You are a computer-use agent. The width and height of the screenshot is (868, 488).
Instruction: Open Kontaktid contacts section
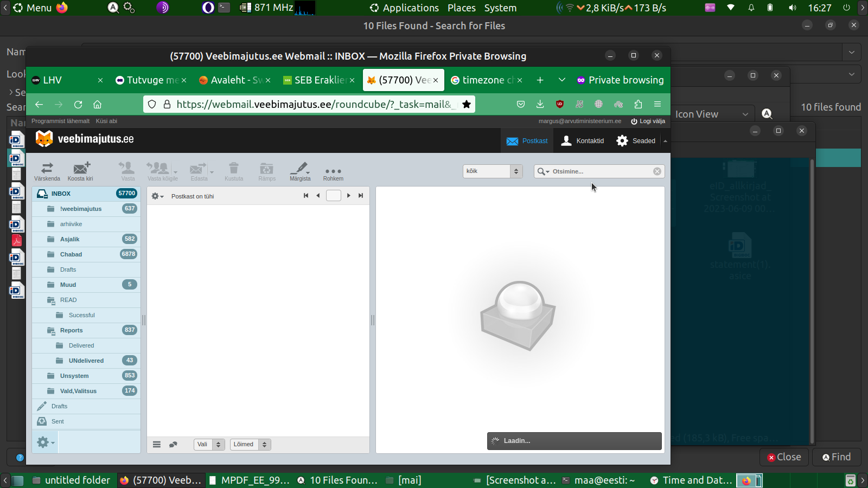click(582, 141)
